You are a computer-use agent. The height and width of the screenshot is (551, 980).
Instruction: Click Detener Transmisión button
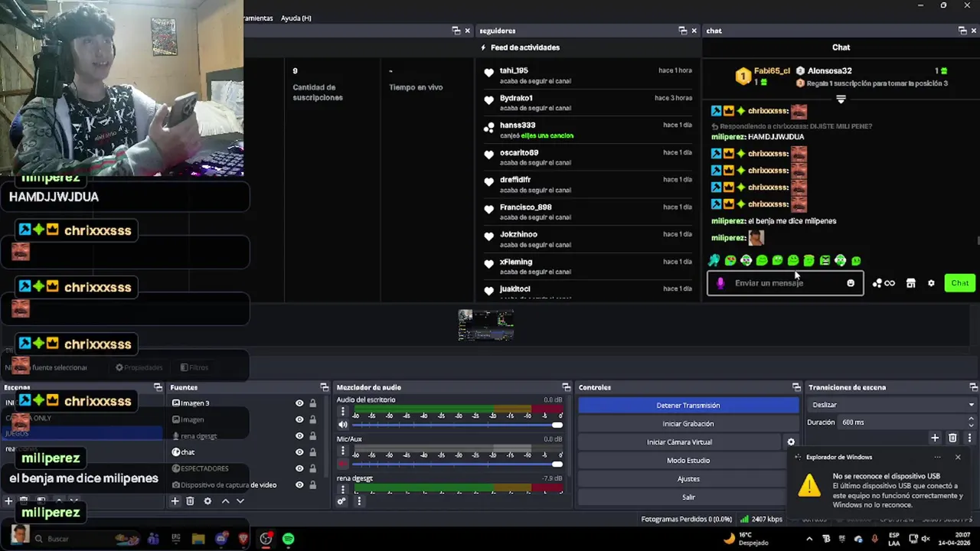688,406
